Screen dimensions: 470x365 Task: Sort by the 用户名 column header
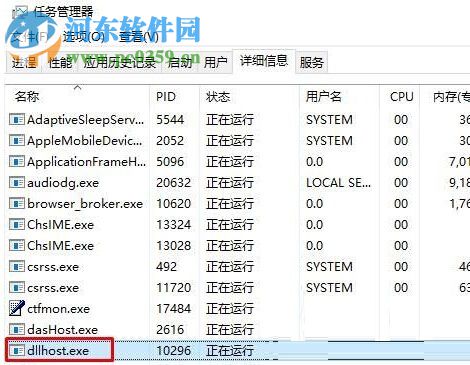coord(339,97)
